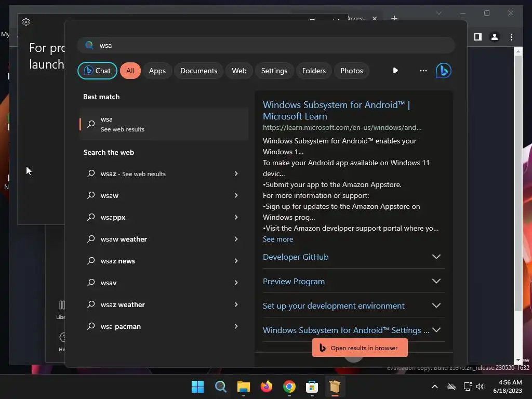Launch Firefox from the taskbar
532x399 pixels.
pyautogui.click(x=267, y=387)
